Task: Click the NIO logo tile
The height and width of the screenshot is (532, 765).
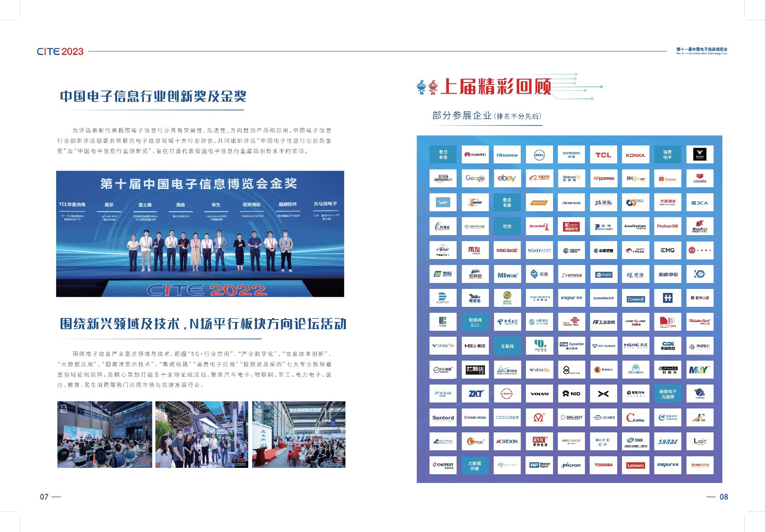Action: point(571,393)
